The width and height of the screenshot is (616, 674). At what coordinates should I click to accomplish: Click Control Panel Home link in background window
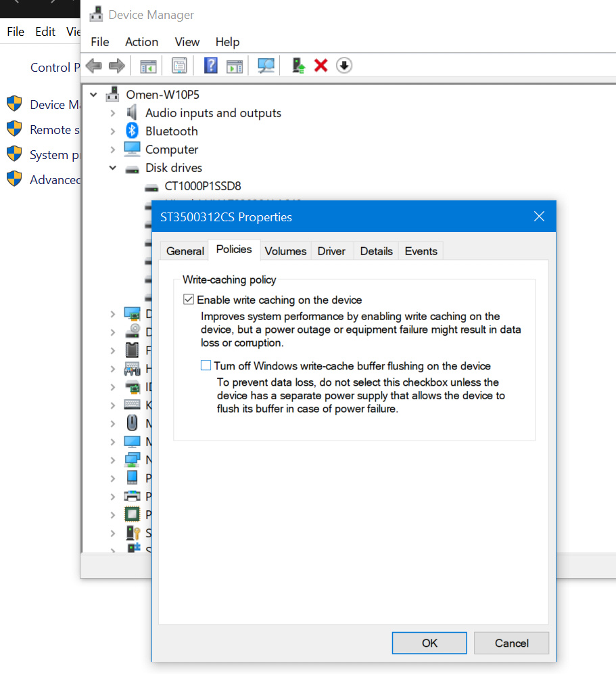(x=55, y=67)
